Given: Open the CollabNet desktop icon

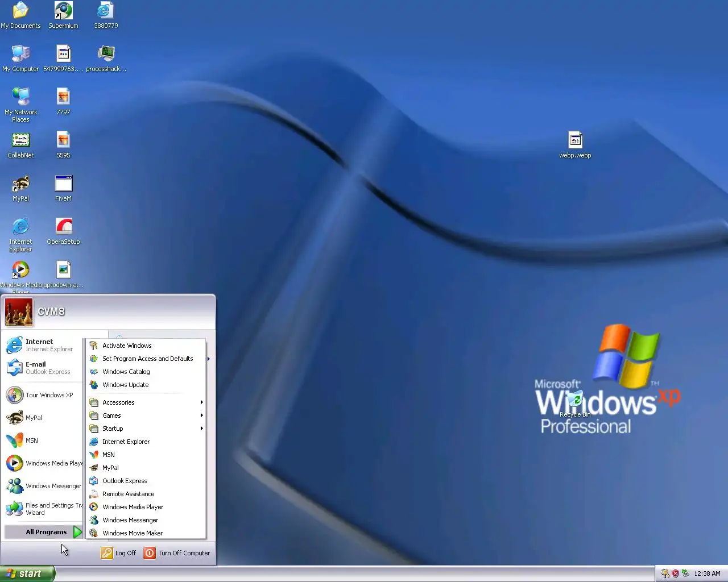Looking at the screenshot, I should tap(20, 145).
